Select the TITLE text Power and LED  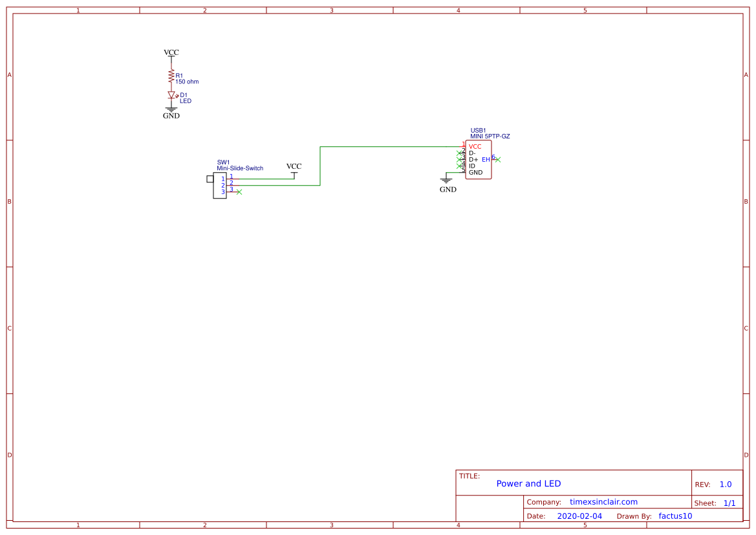coord(528,483)
